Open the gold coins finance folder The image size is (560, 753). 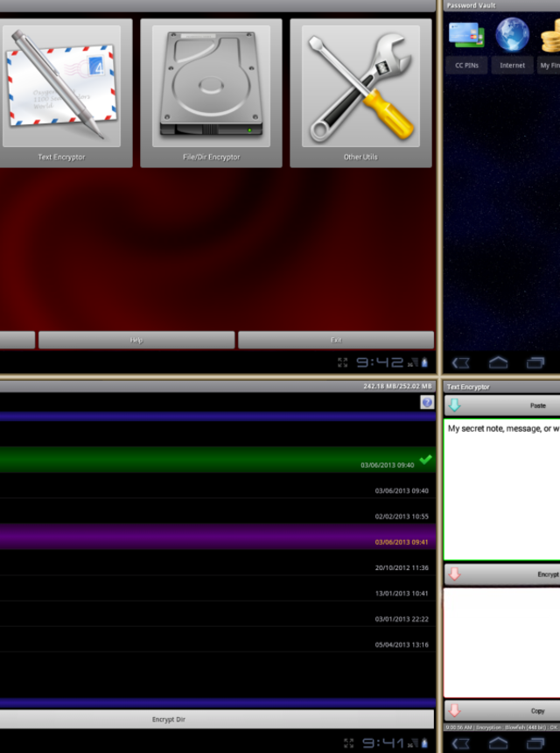(550, 42)
